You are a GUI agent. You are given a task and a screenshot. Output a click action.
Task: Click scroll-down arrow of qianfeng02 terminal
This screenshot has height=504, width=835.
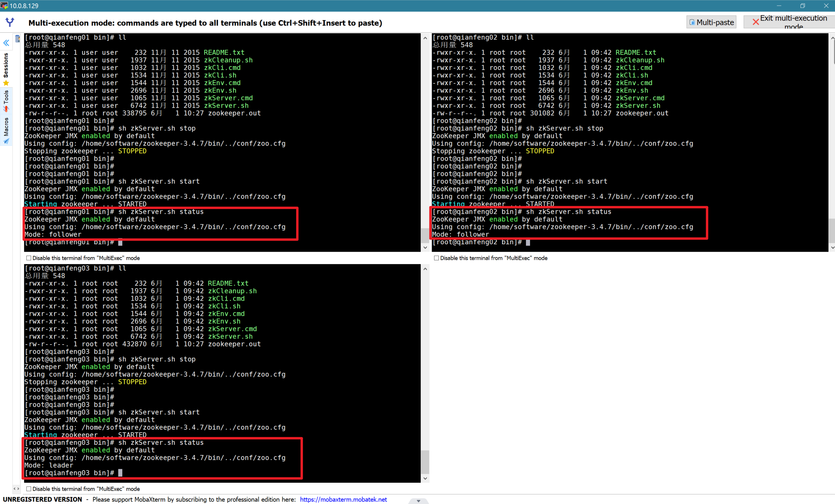pyautogui.click(x=832, y=247)
